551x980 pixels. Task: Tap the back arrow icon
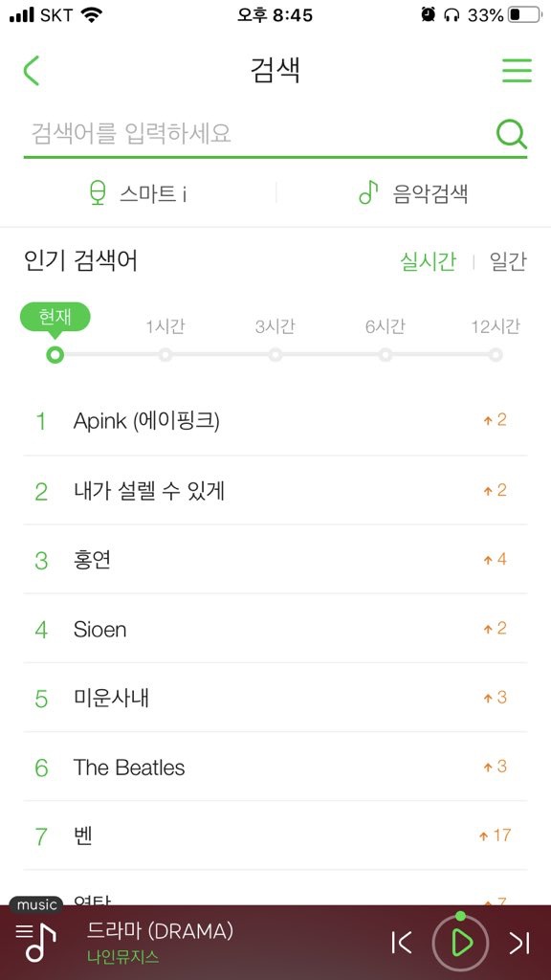tap(32, 70)
